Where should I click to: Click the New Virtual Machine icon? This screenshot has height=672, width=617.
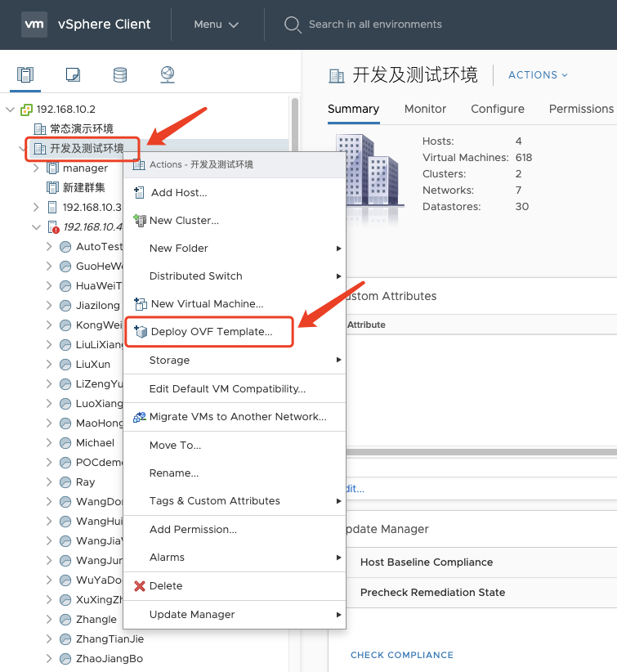[140, 304]
